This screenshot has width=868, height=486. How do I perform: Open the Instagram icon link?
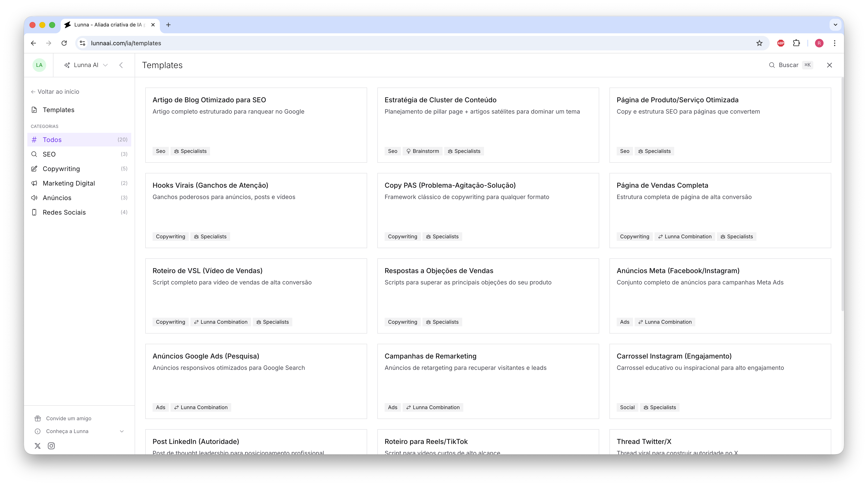(51, 446)
